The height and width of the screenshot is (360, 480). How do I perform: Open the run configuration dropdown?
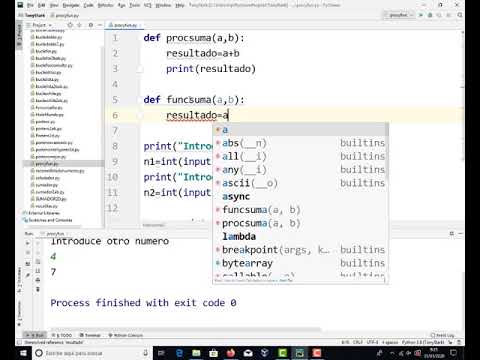pyautogui.click(x=399, y=15)
